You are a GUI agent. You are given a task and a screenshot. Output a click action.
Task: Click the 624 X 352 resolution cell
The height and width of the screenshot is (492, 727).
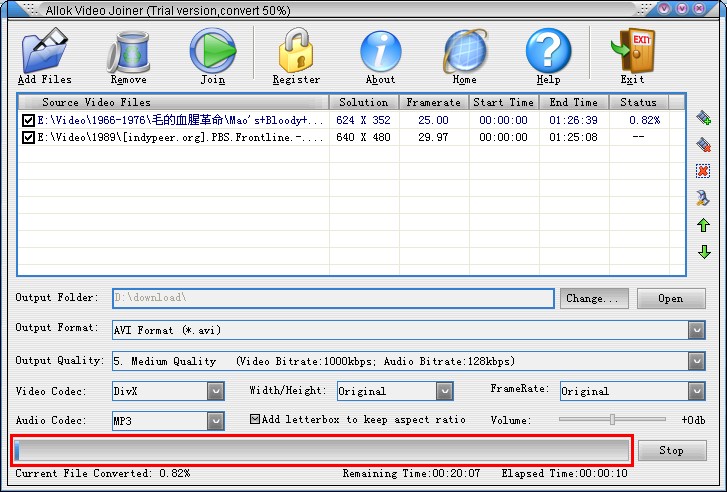pyautogui.click(x=364, y=121)
